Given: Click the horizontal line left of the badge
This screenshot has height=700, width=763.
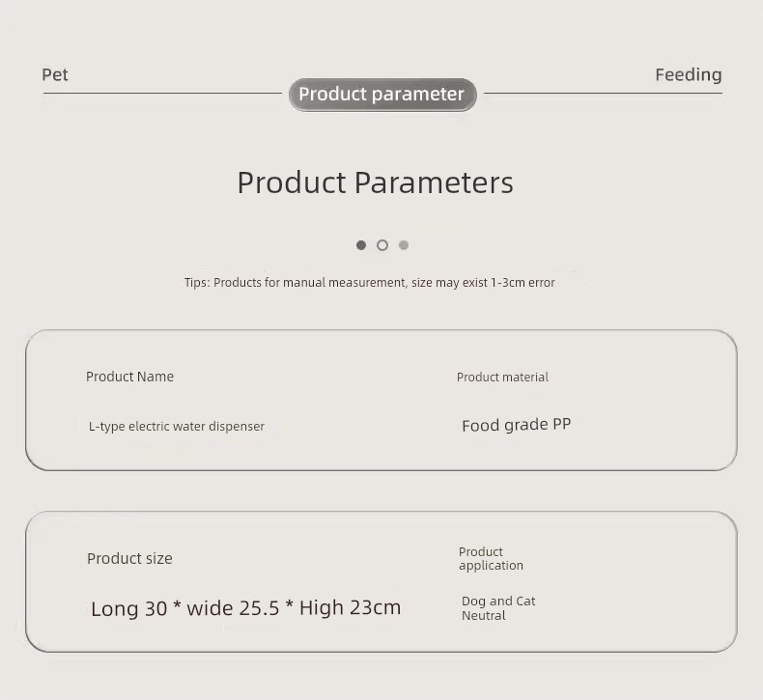Looking at the screenshot, I should (x=162, y=93).
